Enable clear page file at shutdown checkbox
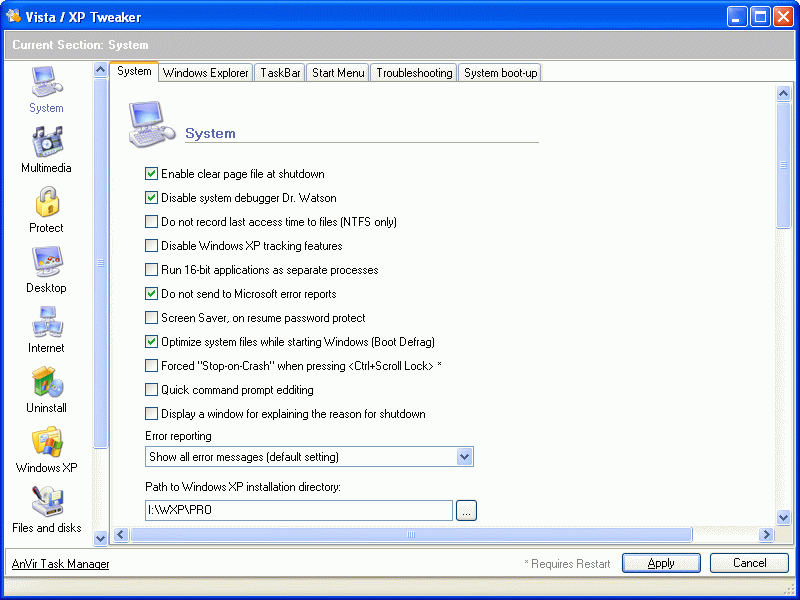 151,173
